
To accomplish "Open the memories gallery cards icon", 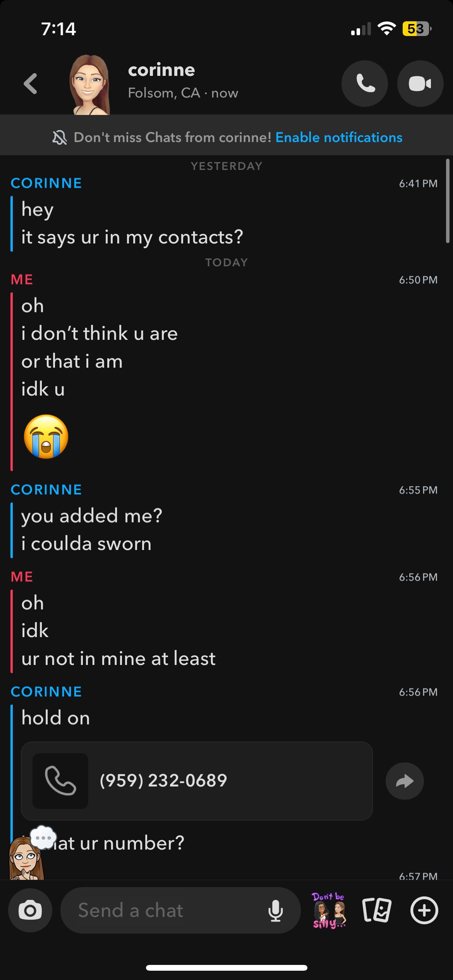I will click(377, 910).
